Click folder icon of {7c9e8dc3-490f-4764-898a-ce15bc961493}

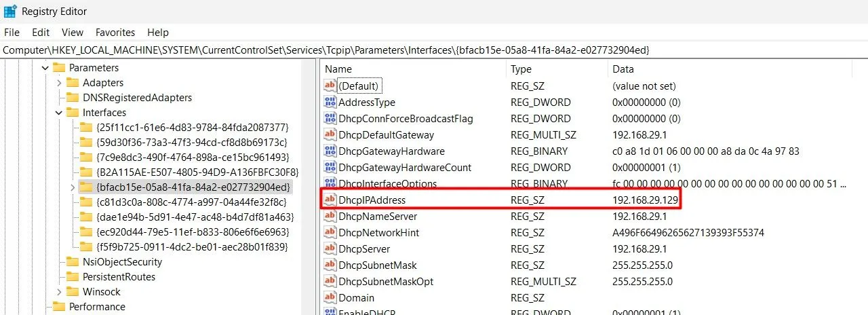[86, 157]
